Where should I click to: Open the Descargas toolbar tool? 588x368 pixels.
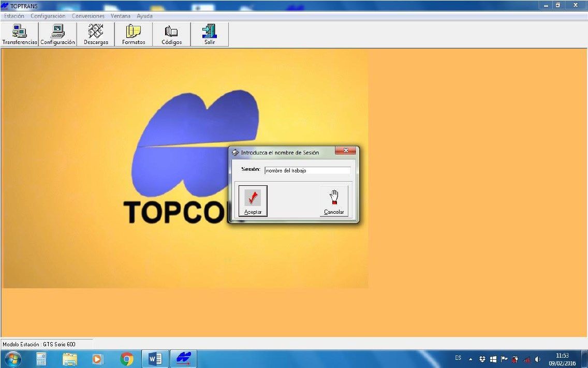(96, 35)
